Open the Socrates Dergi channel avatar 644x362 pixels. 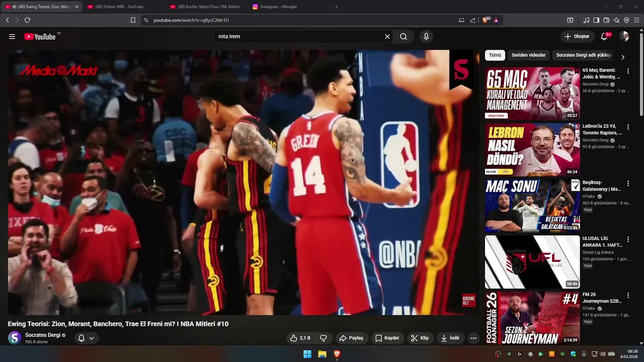tap(15, 338)
